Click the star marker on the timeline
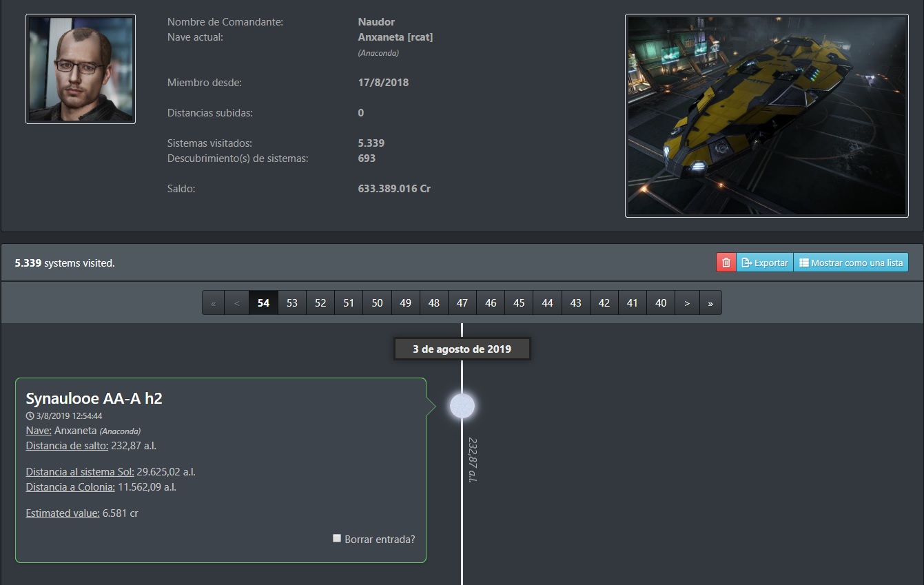The image size is (924, 585). pyautogui.click(x=462, y=407)
